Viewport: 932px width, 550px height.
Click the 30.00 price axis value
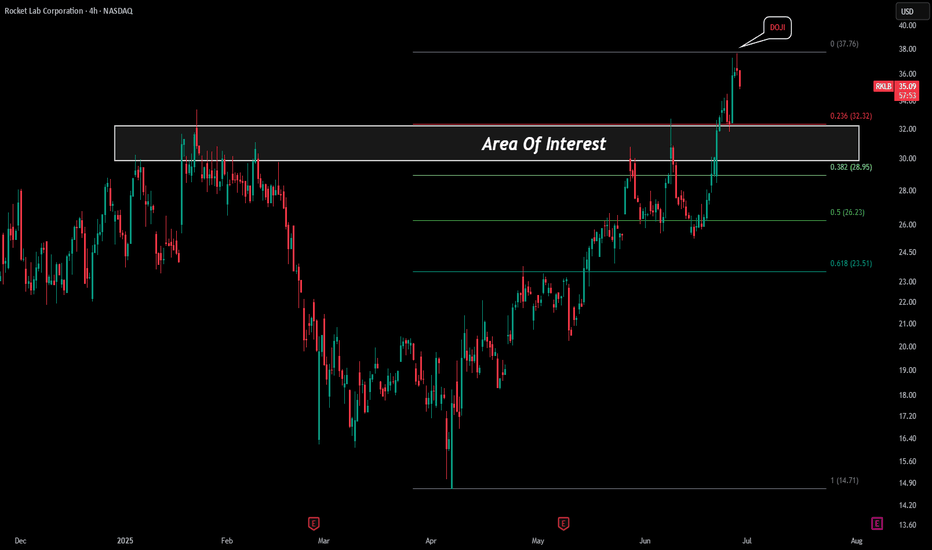pos(907,159)
